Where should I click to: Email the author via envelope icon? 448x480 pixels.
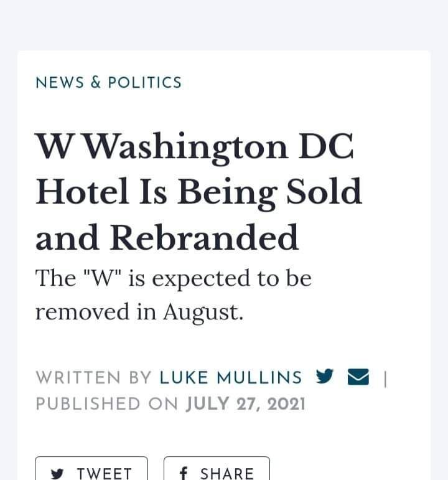[358, 377]
